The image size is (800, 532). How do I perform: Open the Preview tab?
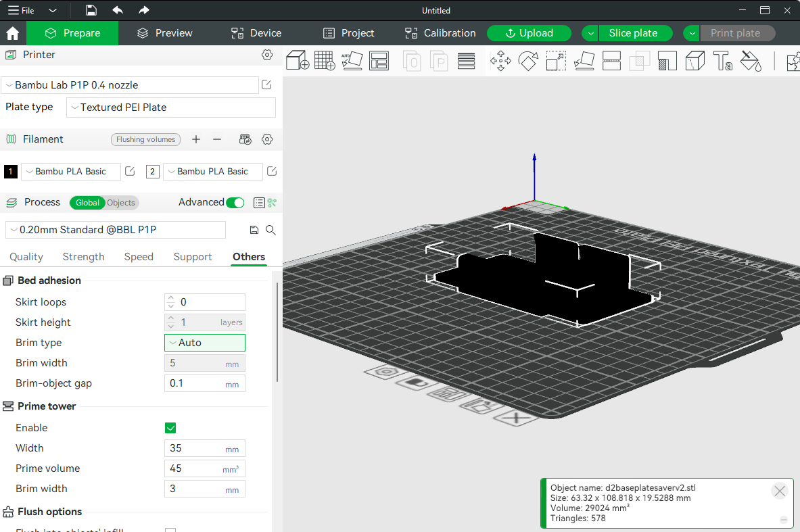coord(164,33)
